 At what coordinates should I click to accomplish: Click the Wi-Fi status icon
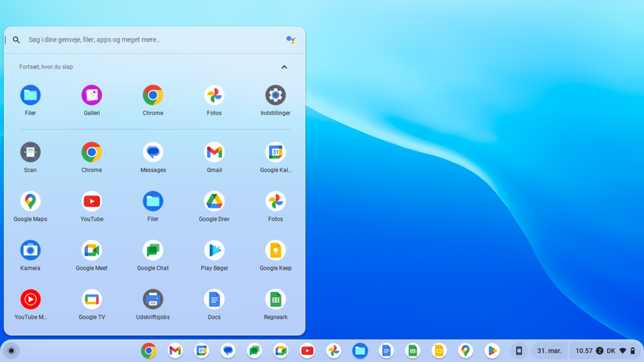point(623,351)
